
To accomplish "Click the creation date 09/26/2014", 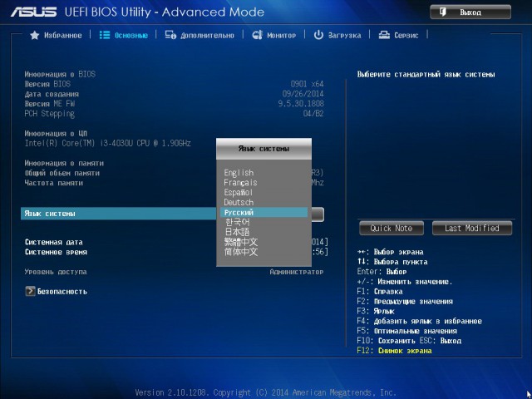I will coord(303,94).
